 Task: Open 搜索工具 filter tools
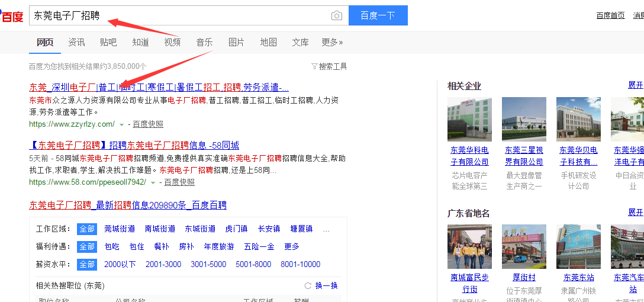pos(329,66)
